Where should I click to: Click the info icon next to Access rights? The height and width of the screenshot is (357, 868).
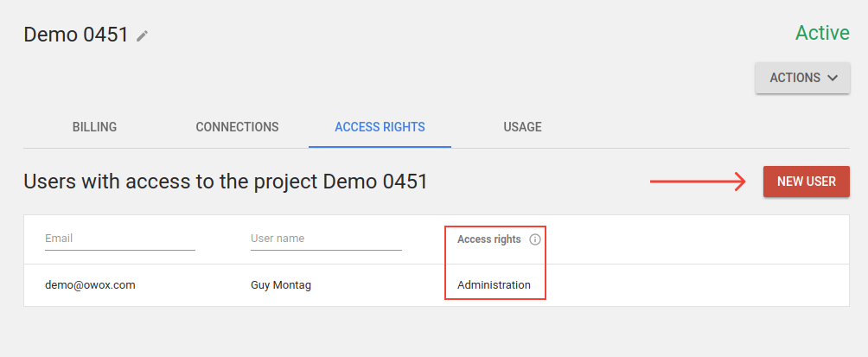[535, 239]
